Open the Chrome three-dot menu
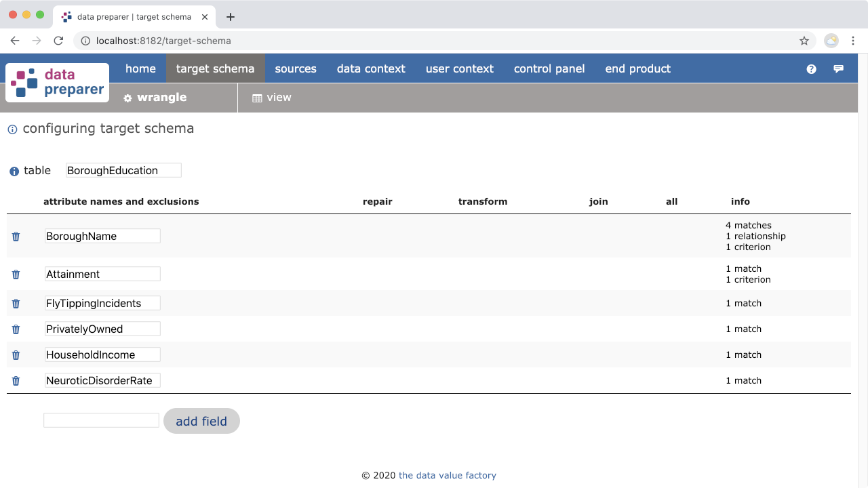Viewport: 868px width, 488px height. [853, 41]
